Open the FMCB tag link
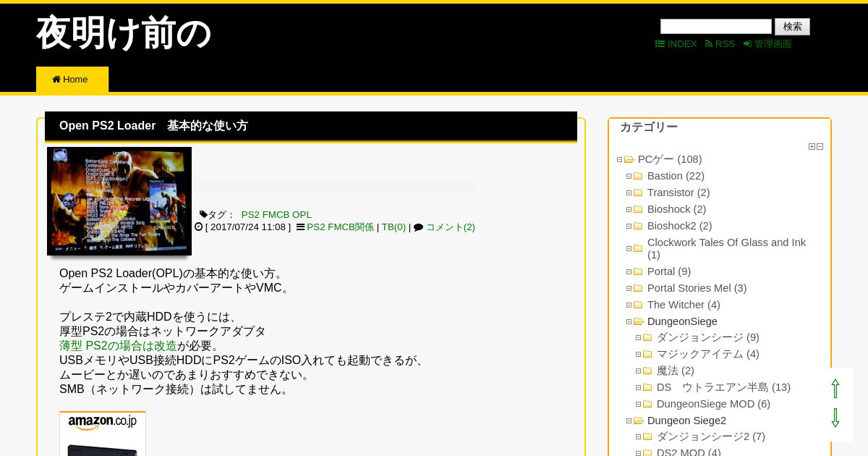 click(x=276, y=215)
